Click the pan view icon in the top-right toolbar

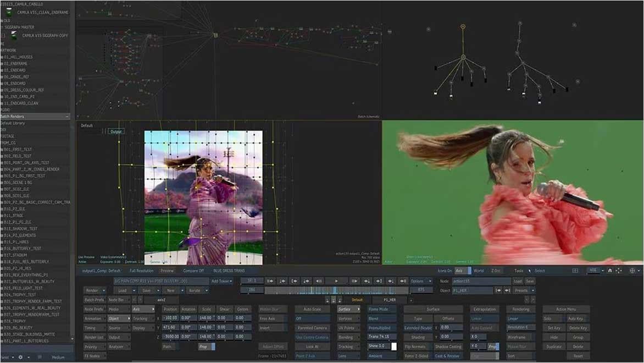[x=619, y=271]
